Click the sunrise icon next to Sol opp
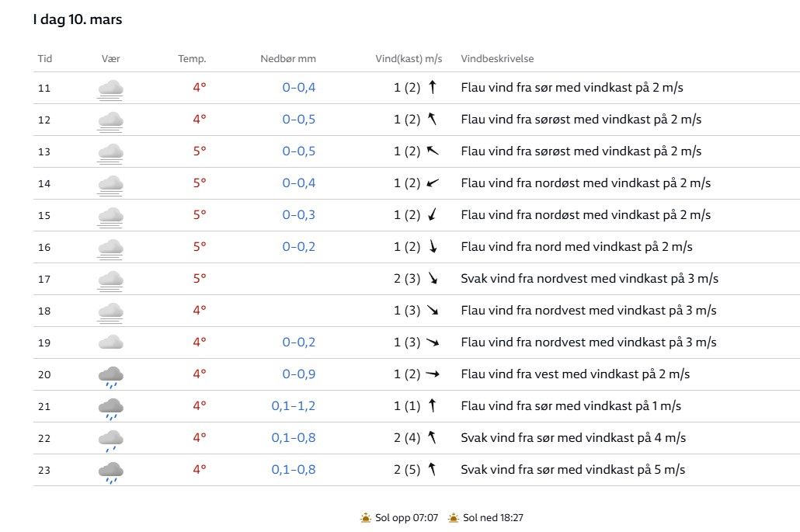Screen dimensions: 800x532 [366, 517]
